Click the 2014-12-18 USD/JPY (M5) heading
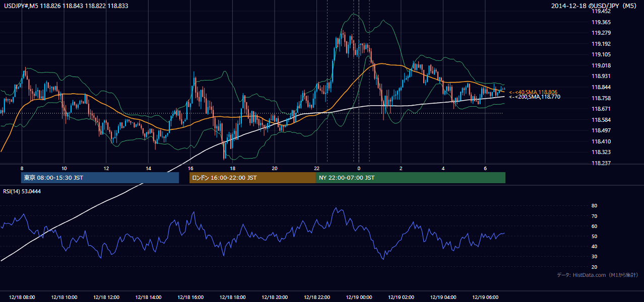The width and height of the screenshot is (644, 302). (x=595, y=6)
